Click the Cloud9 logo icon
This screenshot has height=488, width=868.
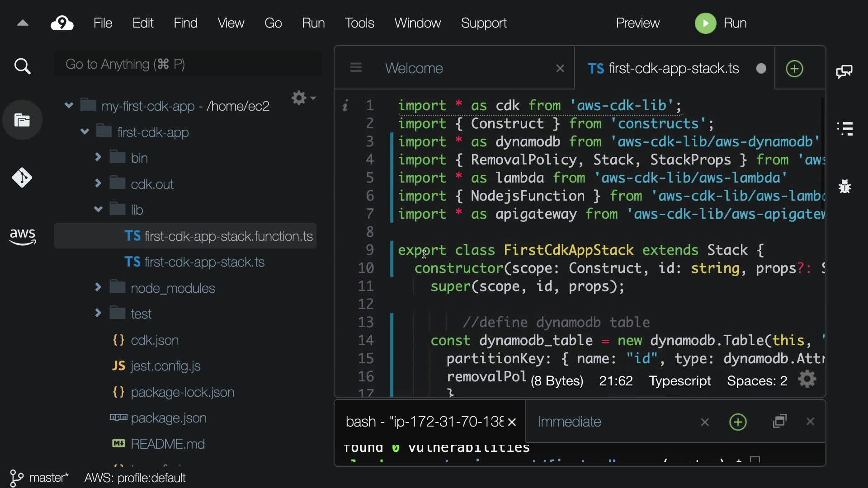tap(62, 23)
